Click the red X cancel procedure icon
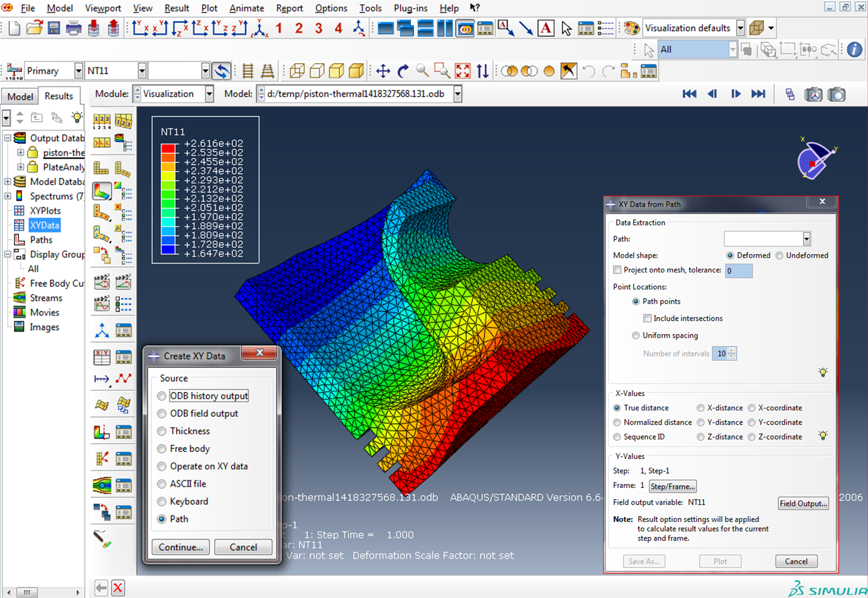Image resolution: width=868 pixels, height=598 pixels. (x=118, y=588)
